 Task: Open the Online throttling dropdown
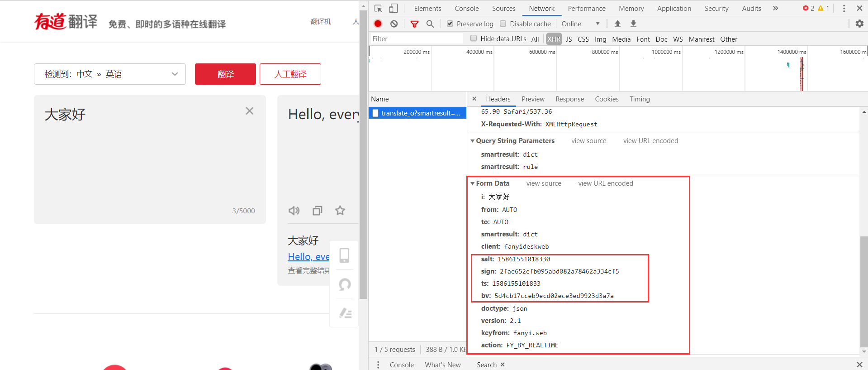[581, 24]
